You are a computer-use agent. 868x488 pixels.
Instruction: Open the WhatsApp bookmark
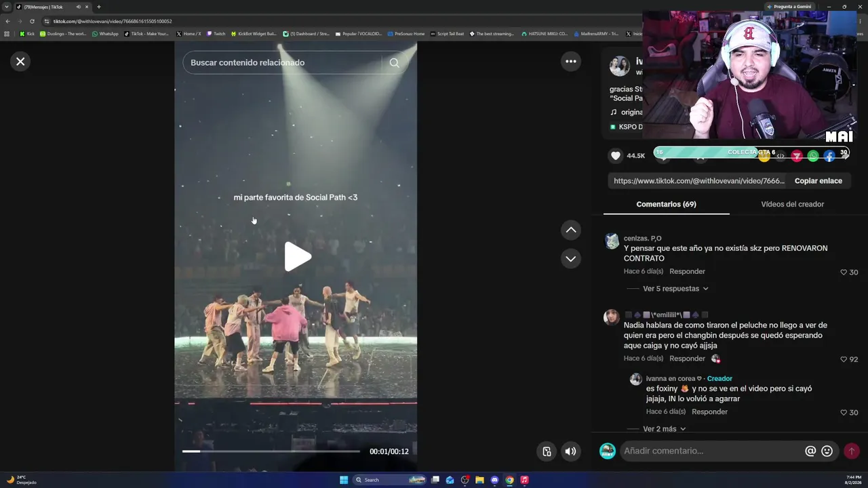click(x=105, y=34)
